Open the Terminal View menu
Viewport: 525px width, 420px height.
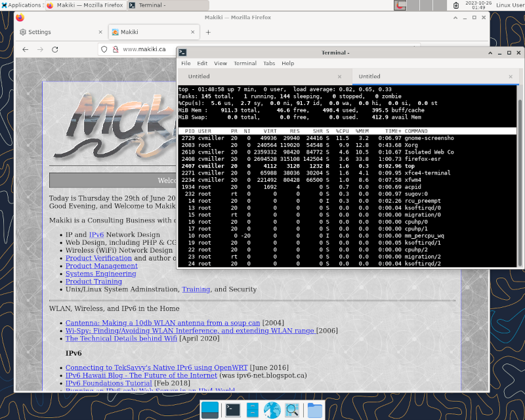[220, 63]
